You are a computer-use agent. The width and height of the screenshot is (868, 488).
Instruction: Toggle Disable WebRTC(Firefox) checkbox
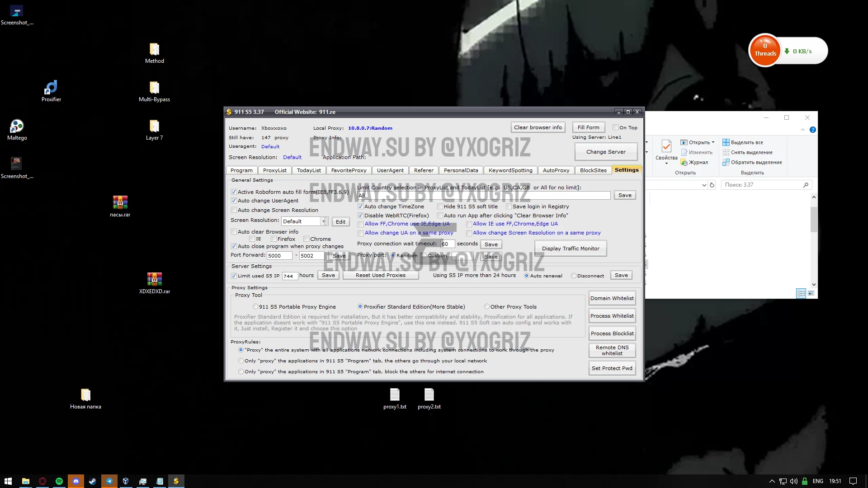coord(360,216)
